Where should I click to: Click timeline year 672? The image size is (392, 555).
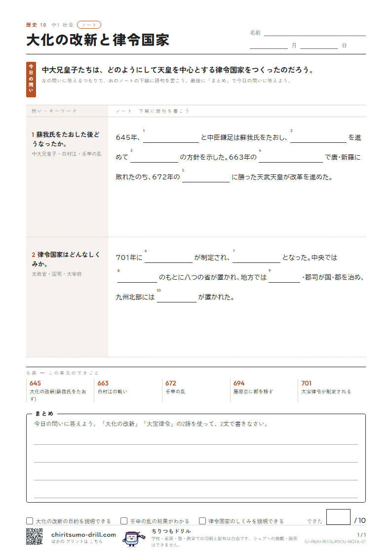[171, 384]
